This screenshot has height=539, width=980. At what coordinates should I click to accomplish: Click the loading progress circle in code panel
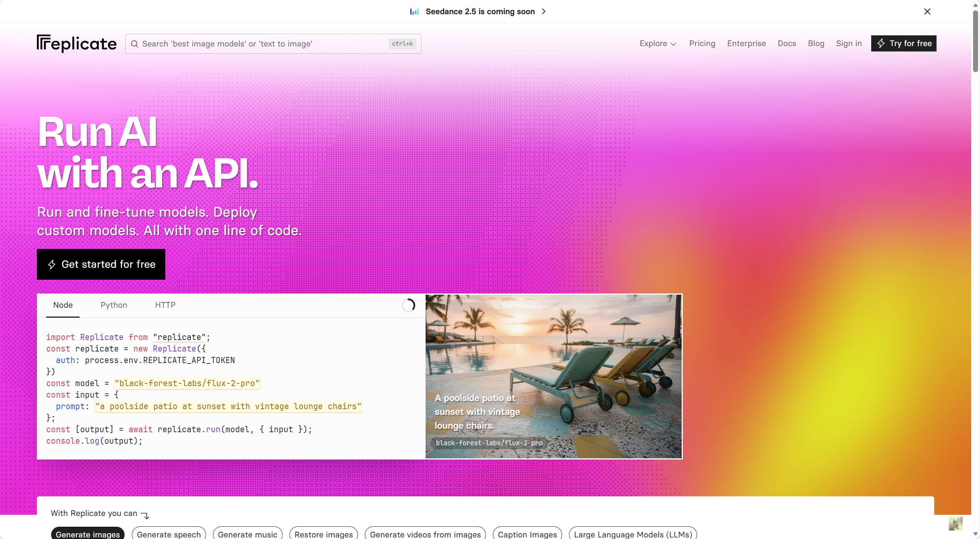click(408, 305)
